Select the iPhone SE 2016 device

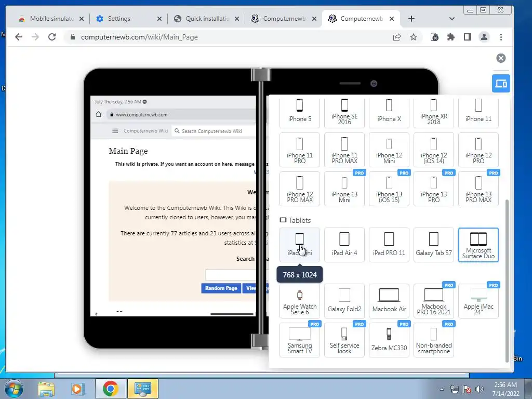[x=344, y=113]
